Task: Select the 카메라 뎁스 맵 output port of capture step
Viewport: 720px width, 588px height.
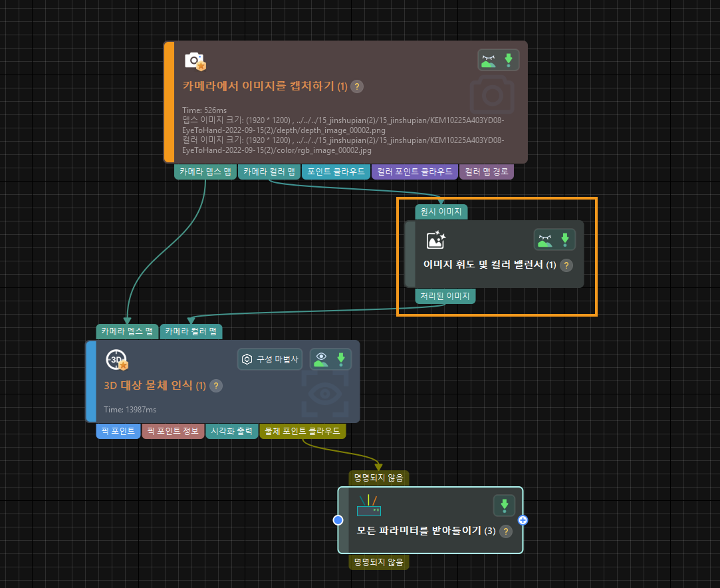Action: coord(205,172)
